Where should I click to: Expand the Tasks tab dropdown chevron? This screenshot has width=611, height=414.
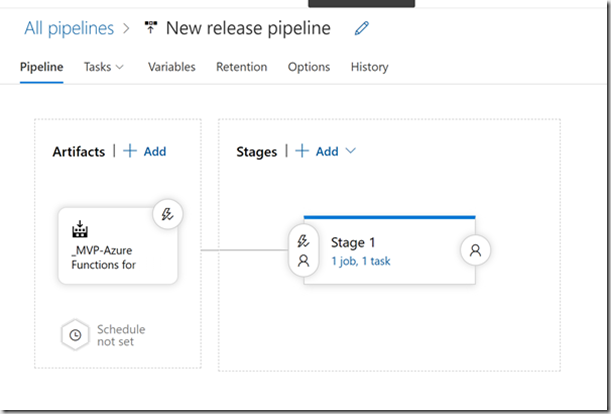click(120, 67)
